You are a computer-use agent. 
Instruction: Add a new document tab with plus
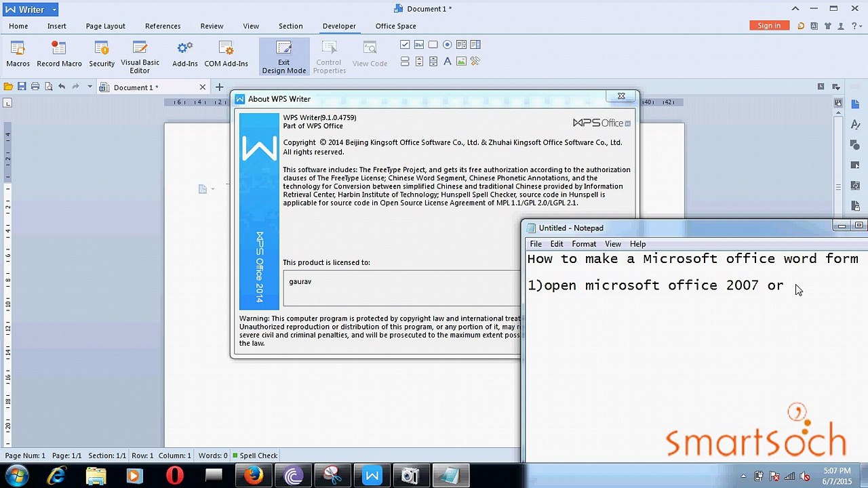pos(219,87)
